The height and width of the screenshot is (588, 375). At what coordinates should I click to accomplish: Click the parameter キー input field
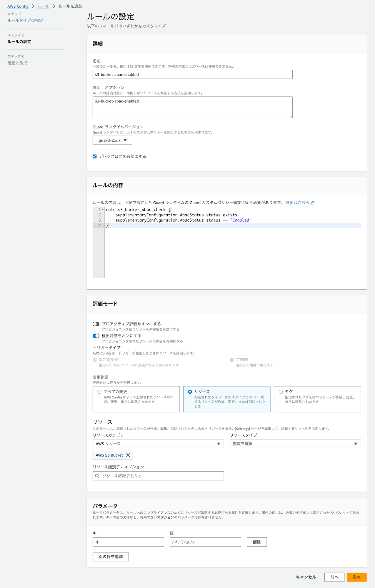(x=128, y=542)
